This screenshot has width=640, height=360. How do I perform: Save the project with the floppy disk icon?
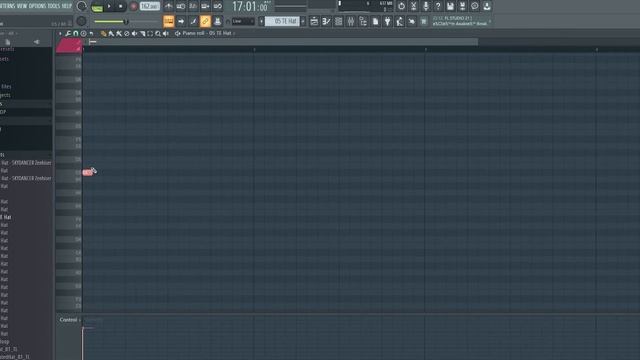coord(450,6)
